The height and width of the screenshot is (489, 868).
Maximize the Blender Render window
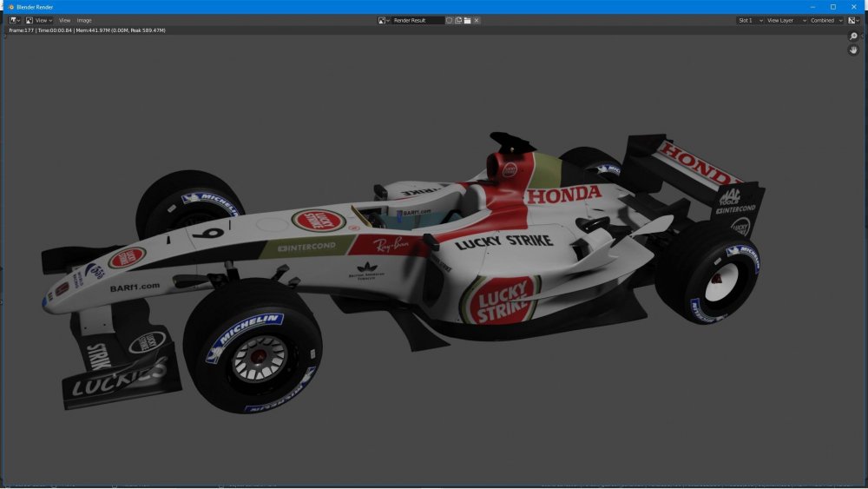(832, 7)
